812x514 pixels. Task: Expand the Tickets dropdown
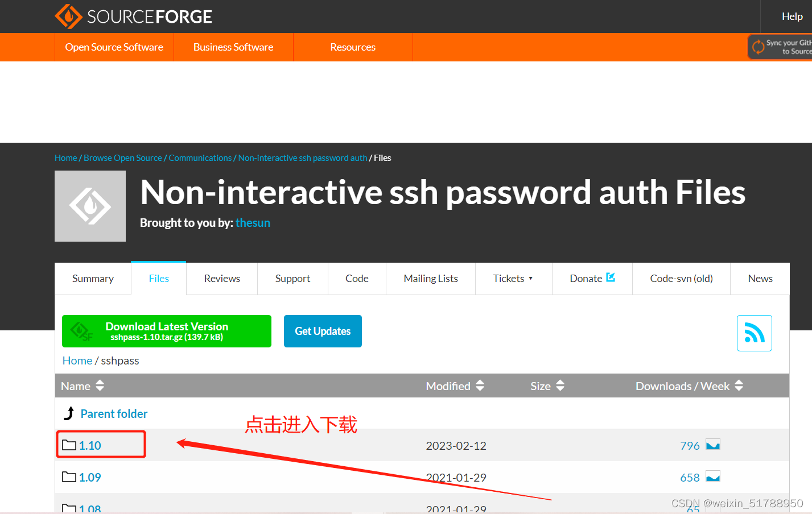click(513, 279)
